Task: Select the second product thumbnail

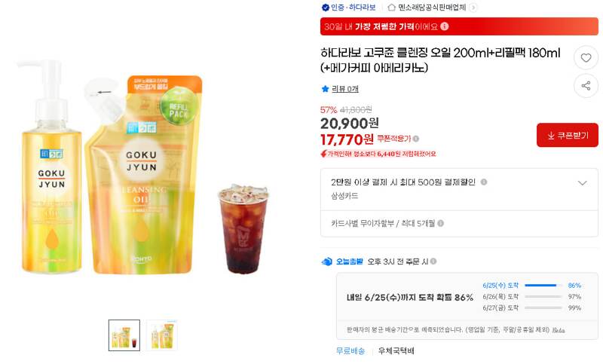Action: point(162,335)
